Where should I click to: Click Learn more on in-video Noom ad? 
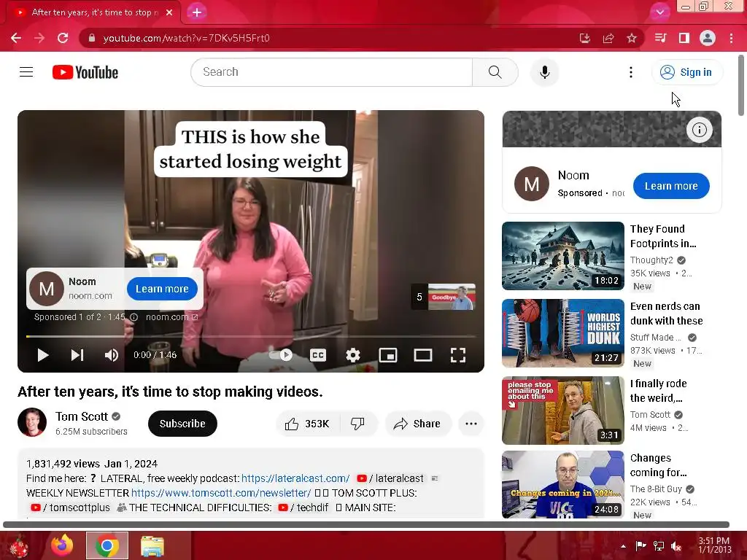pyautogui.click(x=162, y=289)
